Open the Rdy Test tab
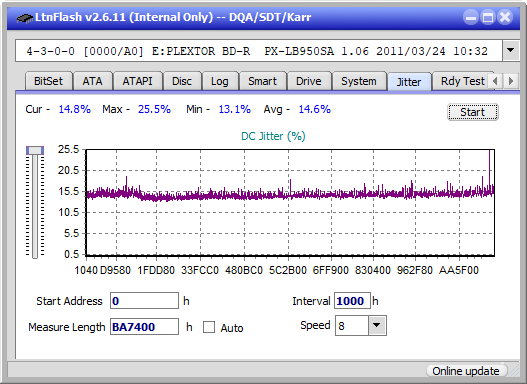The height and width of the screenshot is (384, 527). 462,81
